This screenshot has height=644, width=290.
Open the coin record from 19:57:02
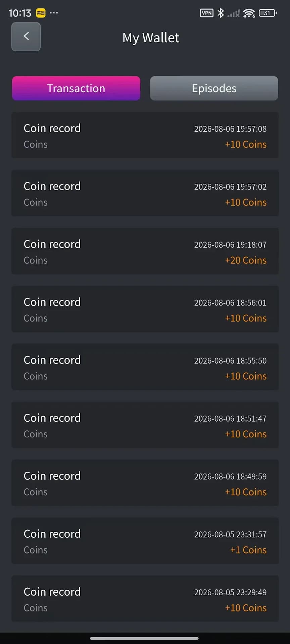click(x=145, y=194)
